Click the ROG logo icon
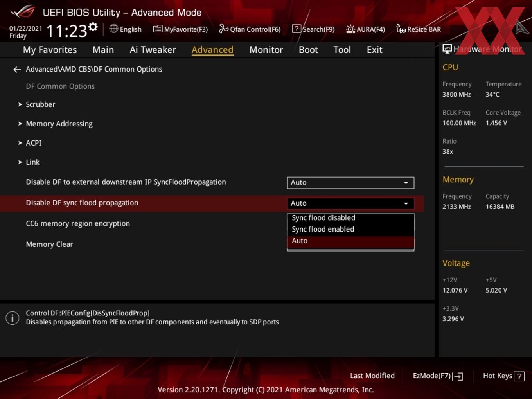This screenshot has height=399, width=532. click(x=22, y=12)
